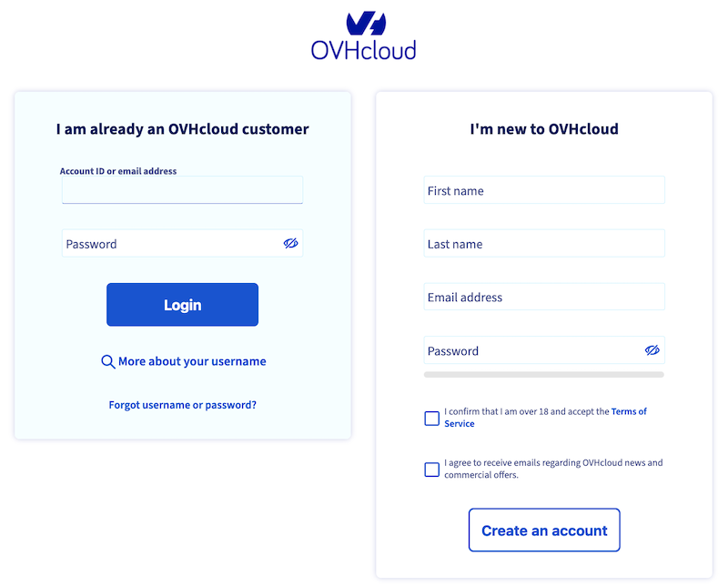Enable receiving OVHcloud news emails
728x586 pixels.
click(x=431, y=469)
